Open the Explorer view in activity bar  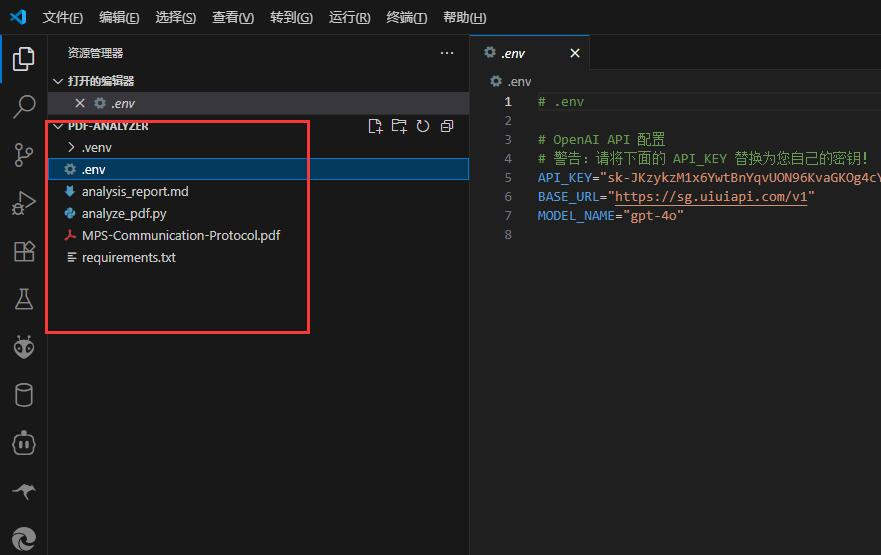tap(24, 59)
